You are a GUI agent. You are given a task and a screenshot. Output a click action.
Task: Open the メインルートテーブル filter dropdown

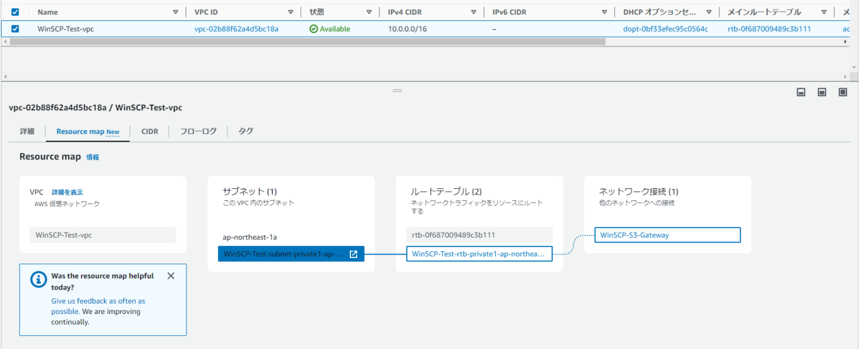[x=824, y=11]
